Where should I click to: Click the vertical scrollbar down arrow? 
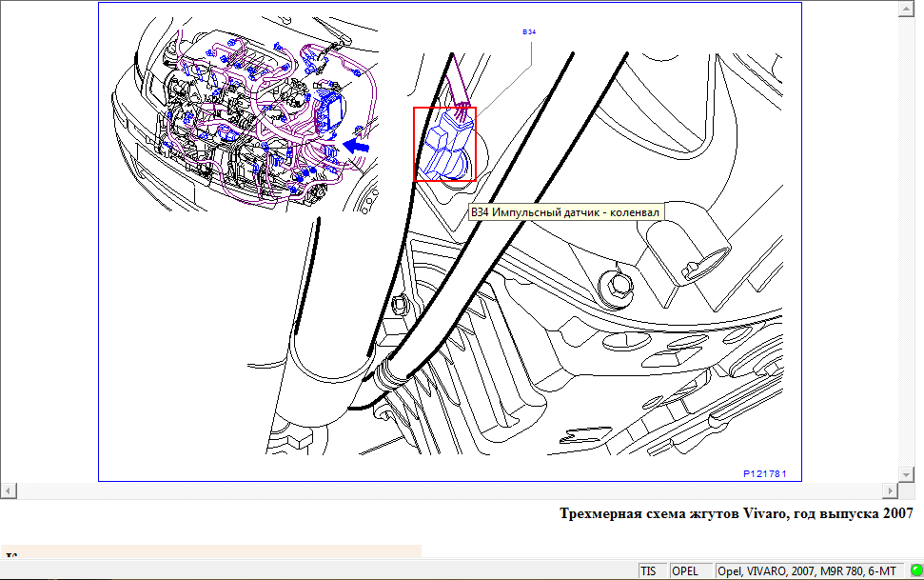[906, 473]
